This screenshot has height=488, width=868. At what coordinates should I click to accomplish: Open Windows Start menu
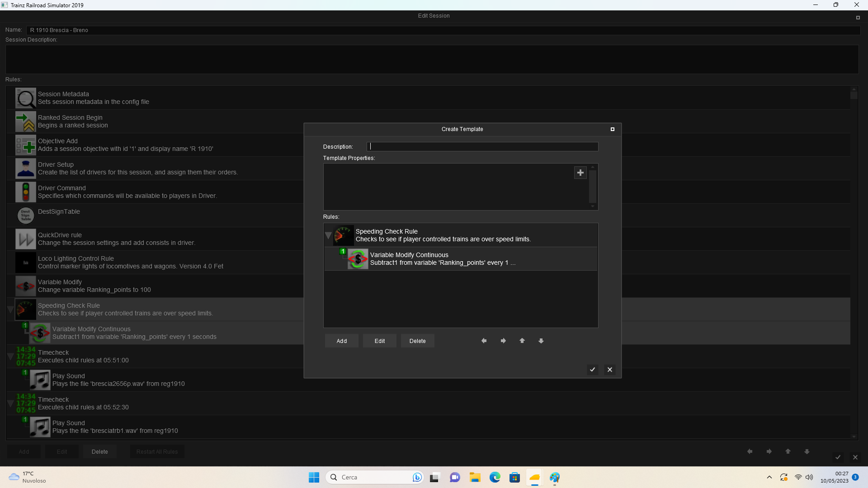314,477
